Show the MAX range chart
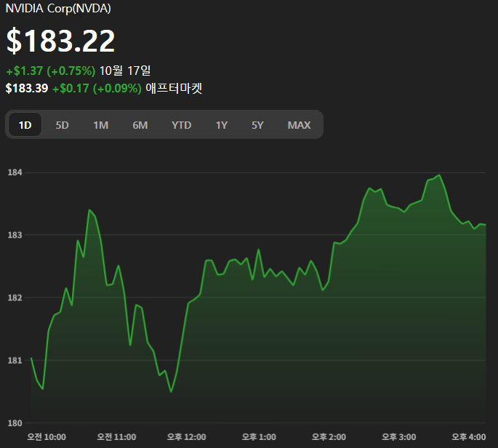This screenshot has width=498, height=448. (300, 125)
